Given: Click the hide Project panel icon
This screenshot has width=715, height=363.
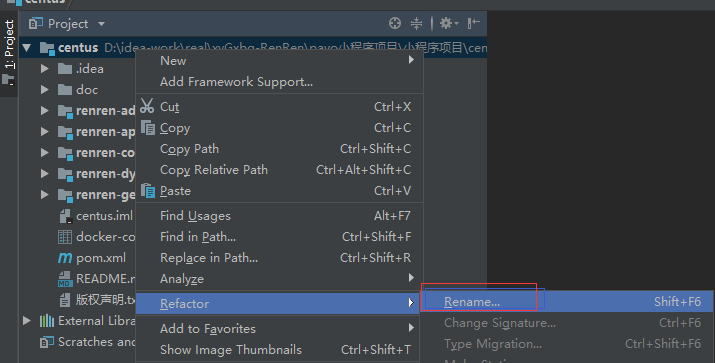Looking at the screenshot, I should (473, 23).
